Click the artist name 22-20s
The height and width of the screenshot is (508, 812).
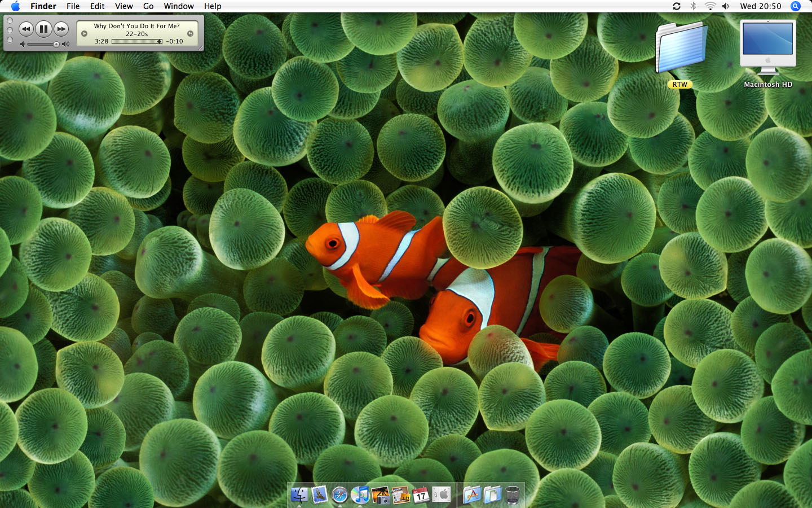pyautogui.click(x=137, y=34)
